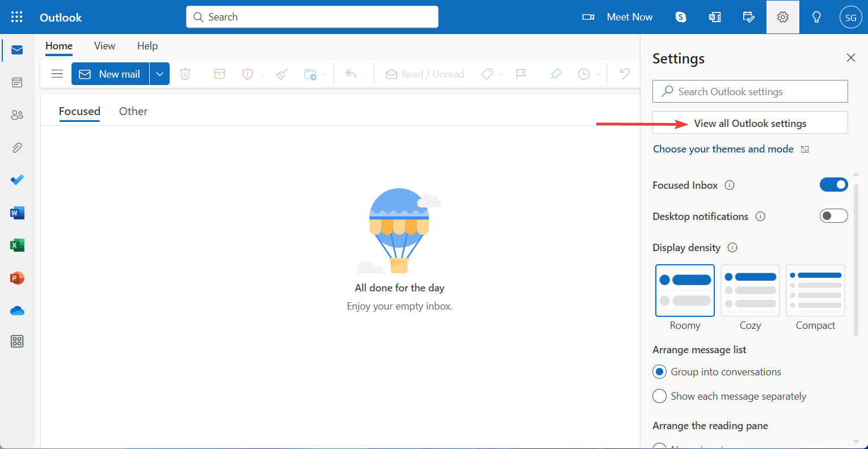This screenshot has width=868, height=449.
Task: Switch to the Other inbox tab
Action: (133, 111)
